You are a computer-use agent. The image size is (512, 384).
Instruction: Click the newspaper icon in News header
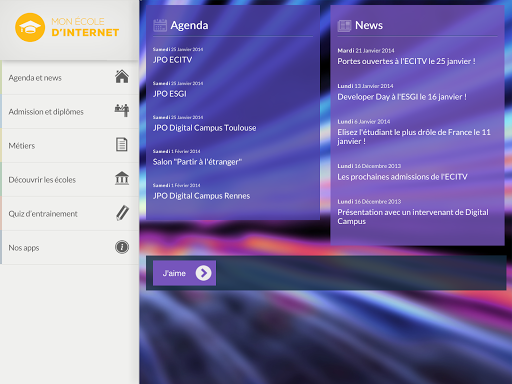click(x=344, y=26)
